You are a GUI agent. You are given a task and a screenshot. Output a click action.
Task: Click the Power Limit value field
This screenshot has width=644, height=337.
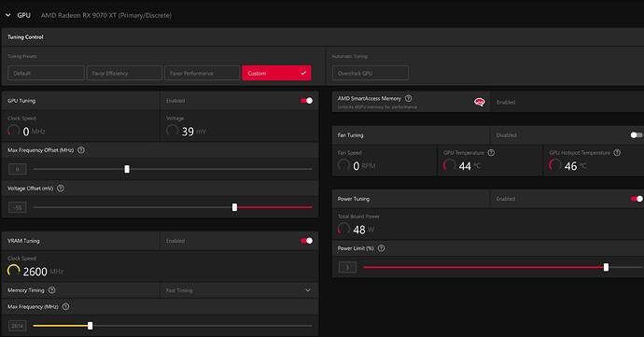[347, 267]
